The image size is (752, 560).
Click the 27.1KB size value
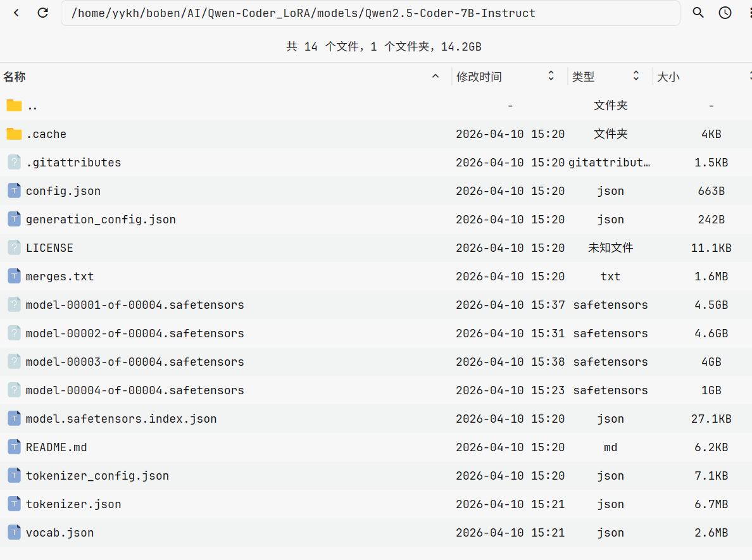pyautogui.click(x=711, y=419)
